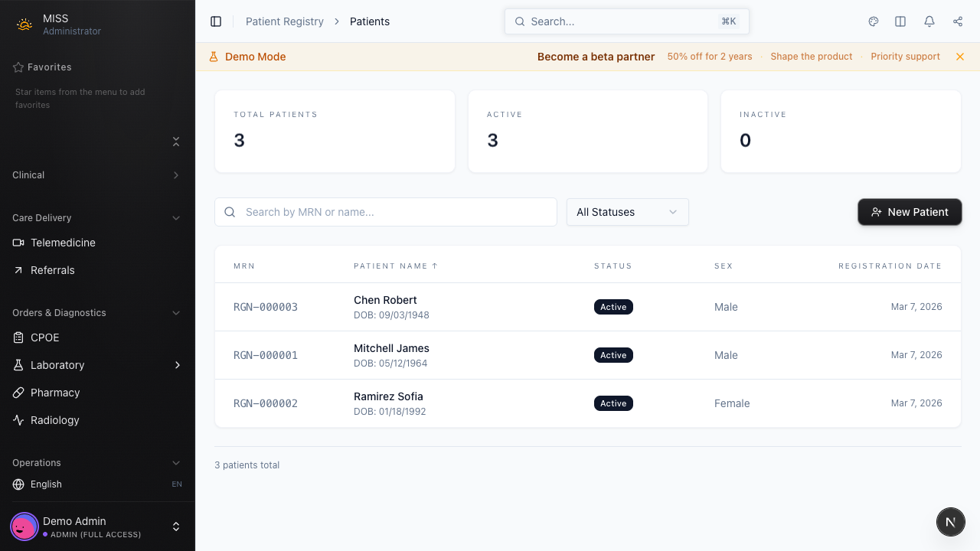Expand the Demo Admin account menu
This screenshot has height=551, width=980.
[x=176, y=527]
